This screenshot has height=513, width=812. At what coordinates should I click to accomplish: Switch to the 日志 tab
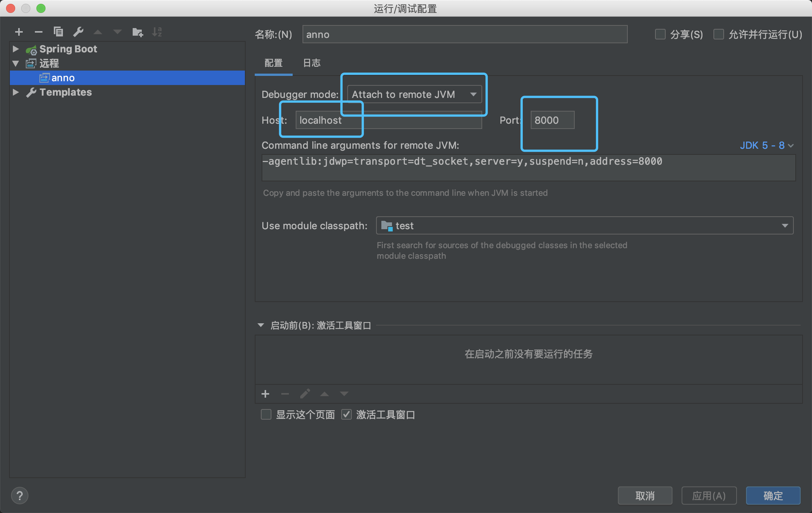[x=312, y=63]
